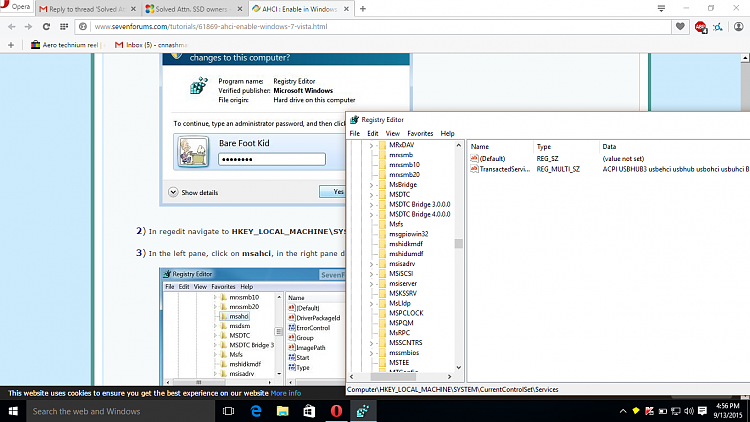Click Registry Editor taskbar icon
Screen dimensions: 750x422
363,411
